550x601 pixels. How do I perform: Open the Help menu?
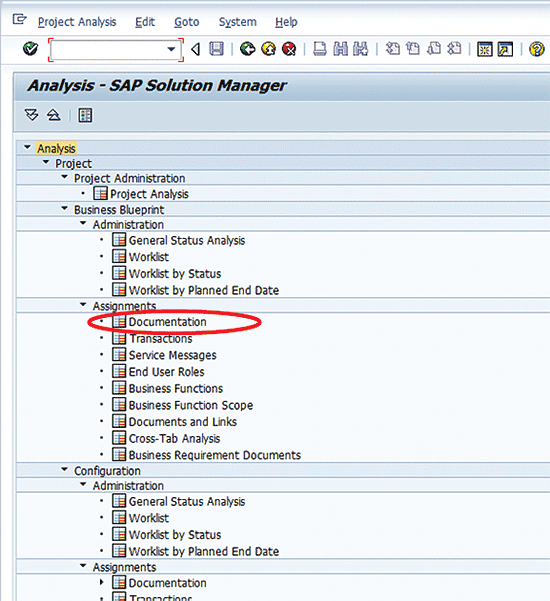286,22
